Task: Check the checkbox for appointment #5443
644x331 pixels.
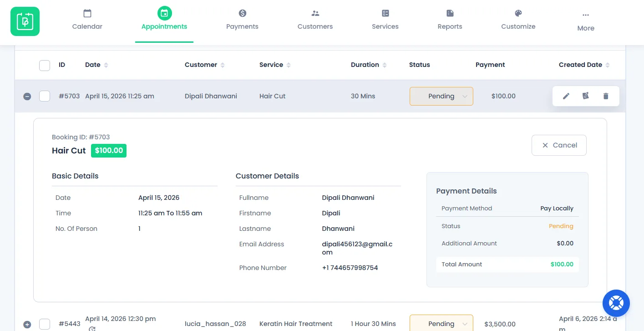Action: 45,324
